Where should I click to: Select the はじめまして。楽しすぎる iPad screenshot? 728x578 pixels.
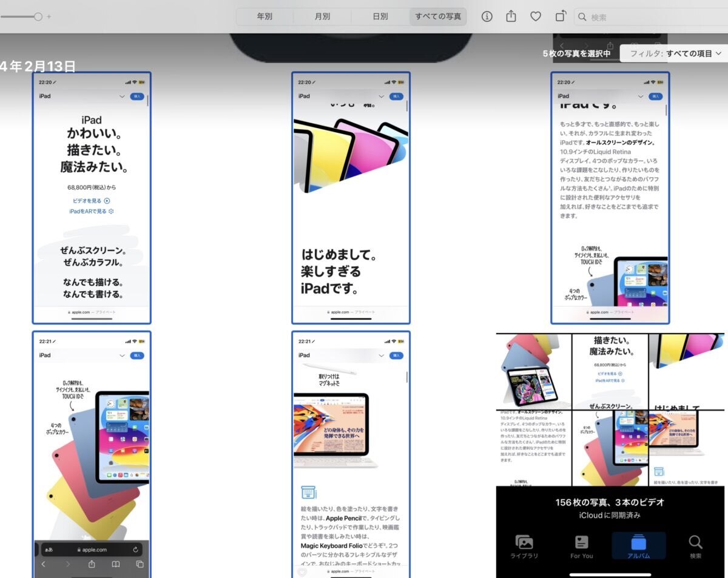pyautogui.click(x=351, y=198)
